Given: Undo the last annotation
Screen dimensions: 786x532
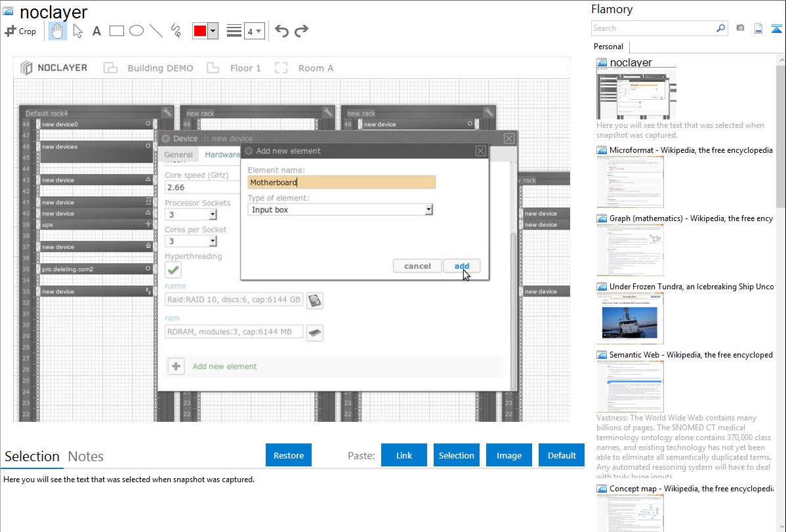Looking at the screenshot, I should (x=281, y=31).
